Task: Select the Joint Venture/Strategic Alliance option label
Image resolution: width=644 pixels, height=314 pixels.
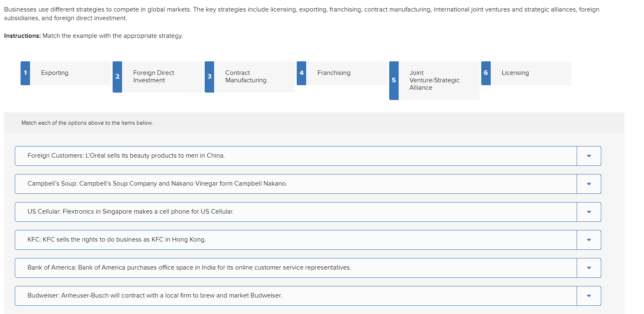Action: pos(434,80)
